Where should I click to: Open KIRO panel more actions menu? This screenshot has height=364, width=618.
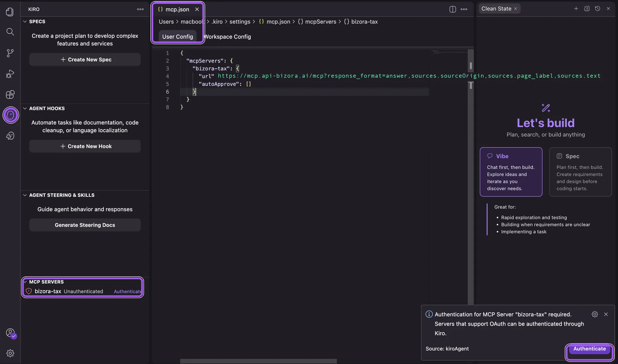click(x=140, y=9)
